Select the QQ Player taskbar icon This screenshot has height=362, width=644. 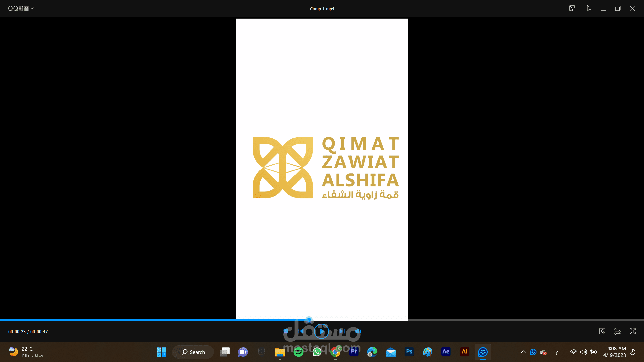click(483, 352)
